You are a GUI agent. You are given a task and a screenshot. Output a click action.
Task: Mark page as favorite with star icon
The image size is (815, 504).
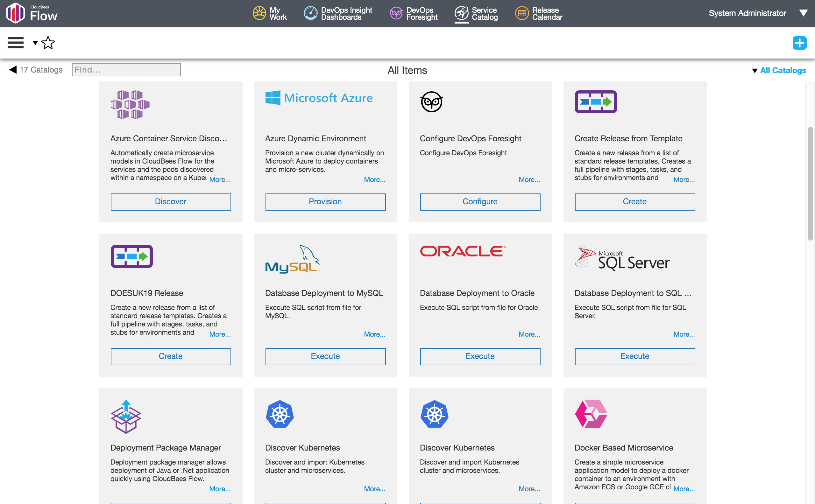coord(48,43)
